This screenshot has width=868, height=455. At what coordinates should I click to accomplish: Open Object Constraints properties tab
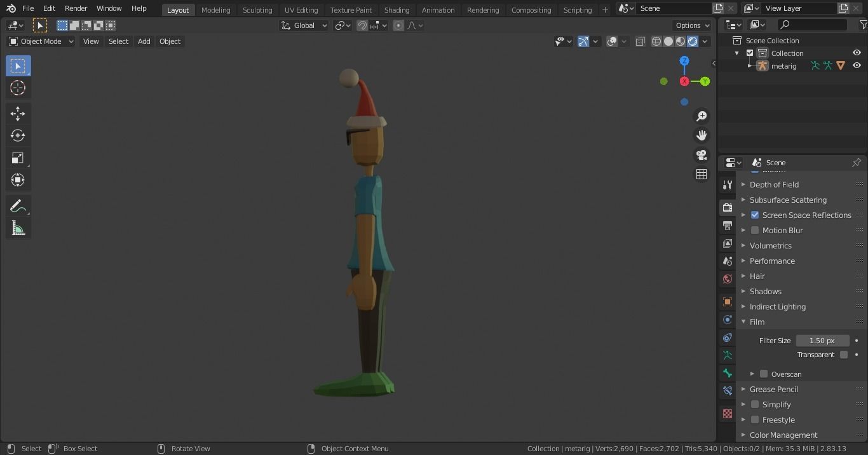click(728, 337)
